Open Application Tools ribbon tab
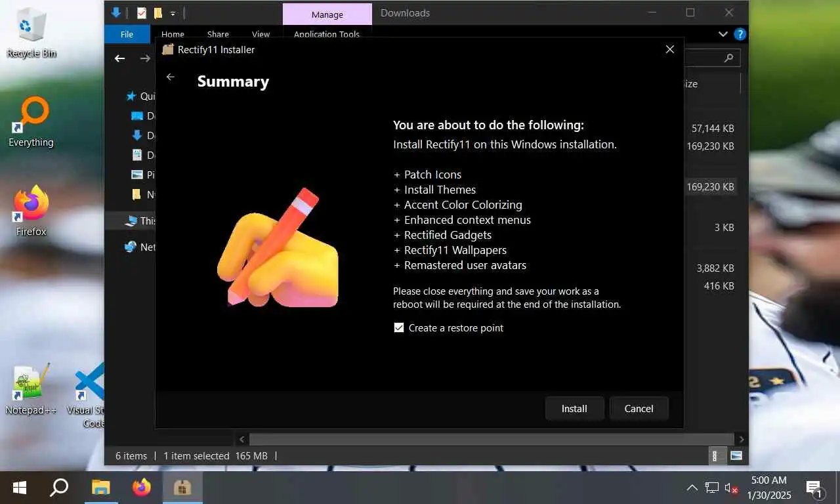The image size is (840, 504). click(327, 34)
